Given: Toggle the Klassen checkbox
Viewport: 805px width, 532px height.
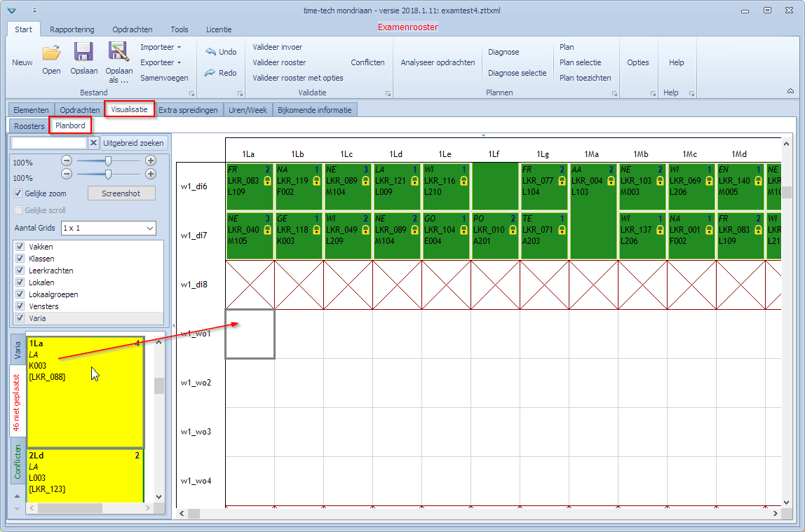Looking at the screenshot, I should (x=20, y=259).
